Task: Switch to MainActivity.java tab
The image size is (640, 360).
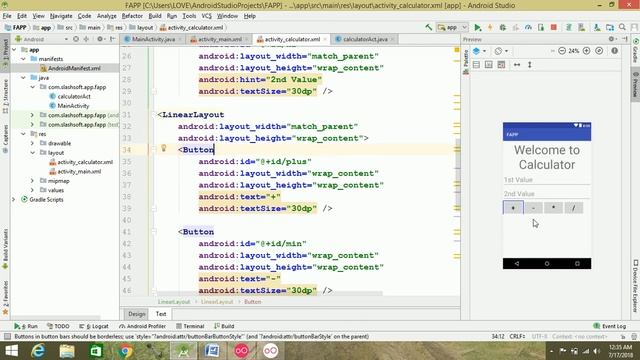Action: [153, 39]
